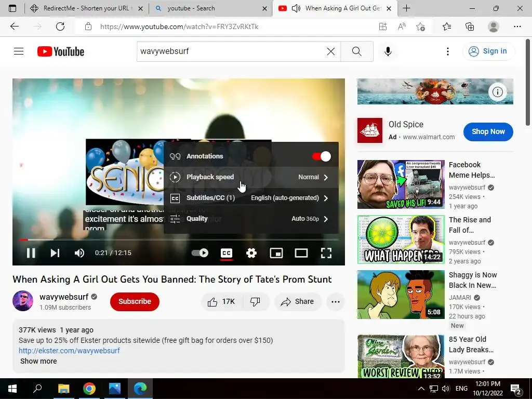Open ad info icon on banner
The image size is (532, 399).
[498, 92]
